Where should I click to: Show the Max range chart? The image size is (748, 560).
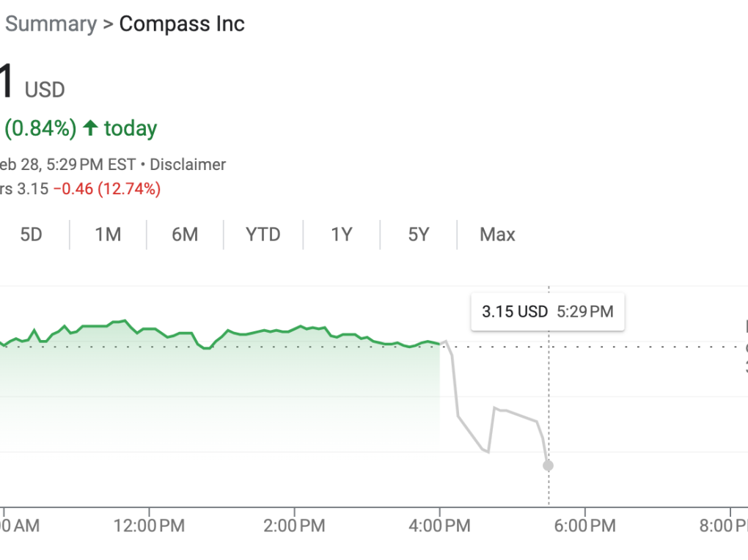click(x=497, y=235)
